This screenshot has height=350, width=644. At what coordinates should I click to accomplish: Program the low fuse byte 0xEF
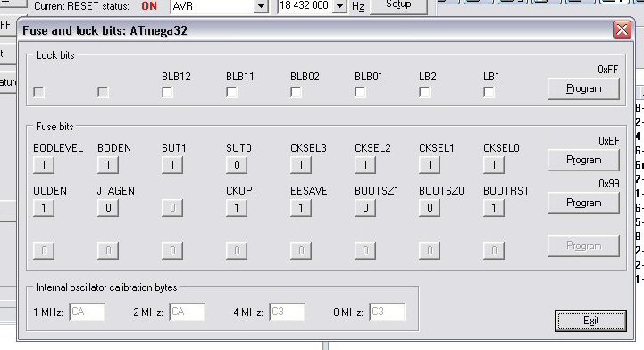coord(583,160)
